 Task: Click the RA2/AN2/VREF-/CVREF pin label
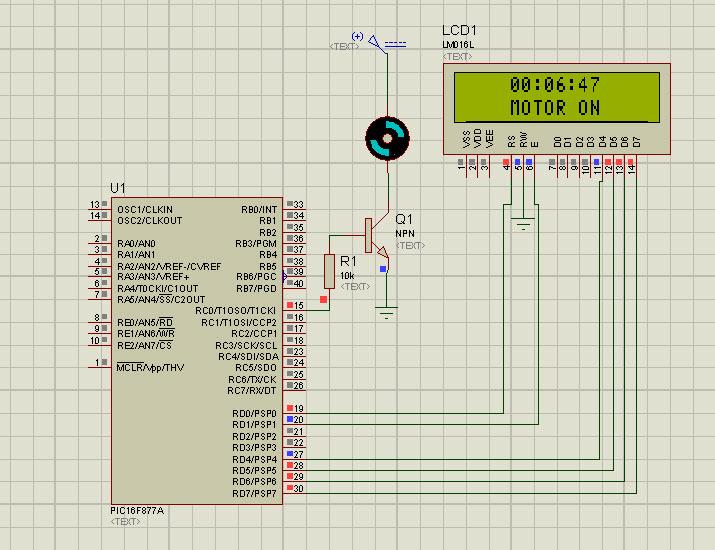click(x=169, y=266)
